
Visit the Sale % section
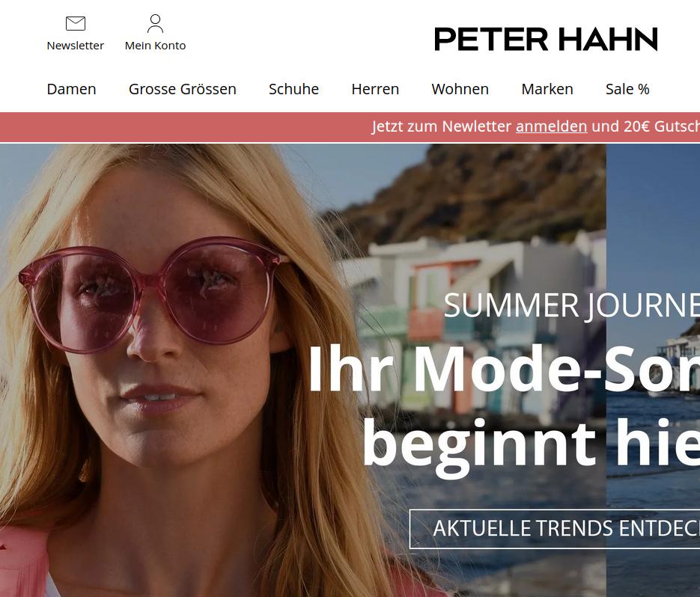pos(627,89)
